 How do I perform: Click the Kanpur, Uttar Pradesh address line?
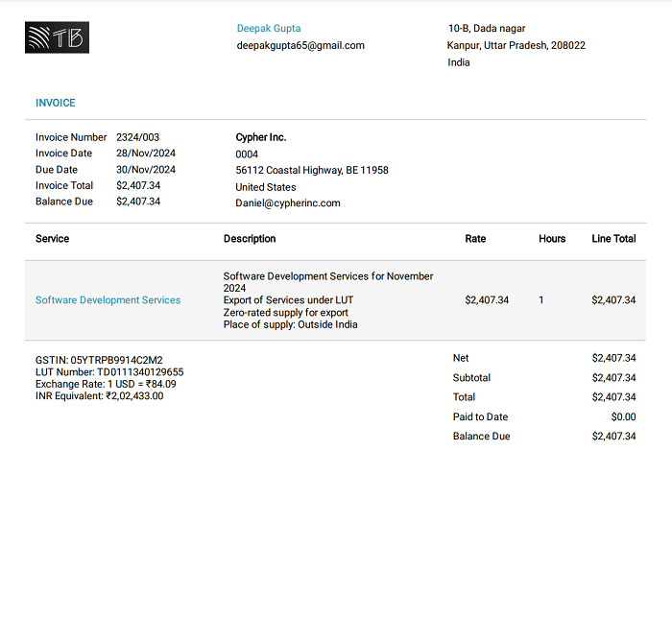click(x=516, y=45)
